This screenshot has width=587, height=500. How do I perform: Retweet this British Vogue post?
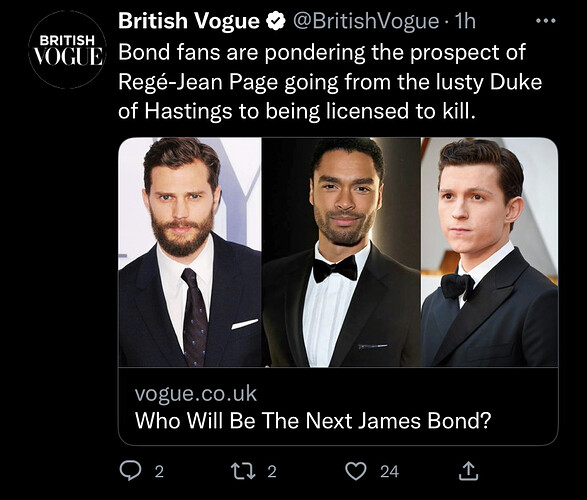tap(243, 471)
